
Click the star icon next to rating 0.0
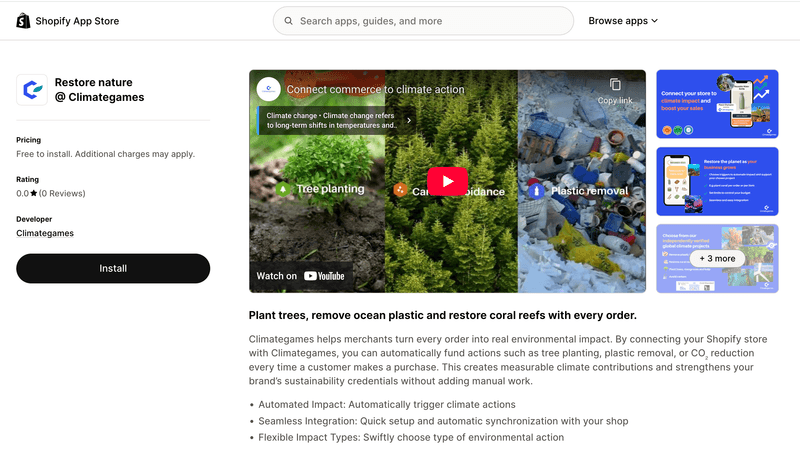coord(34,193)
